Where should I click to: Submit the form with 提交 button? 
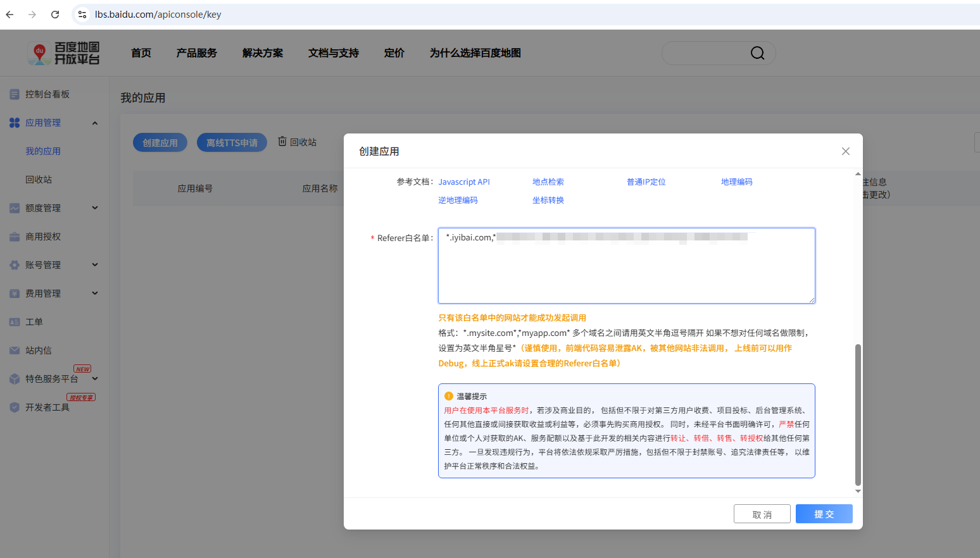pyautogui.click(x=824, y=514)
